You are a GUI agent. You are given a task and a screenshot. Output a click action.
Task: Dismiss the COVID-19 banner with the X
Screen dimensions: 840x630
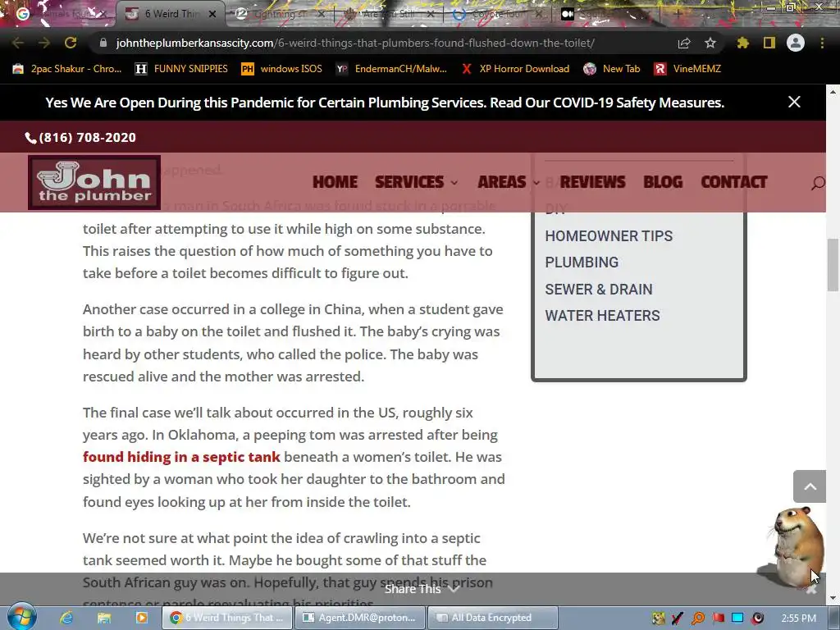794,102
